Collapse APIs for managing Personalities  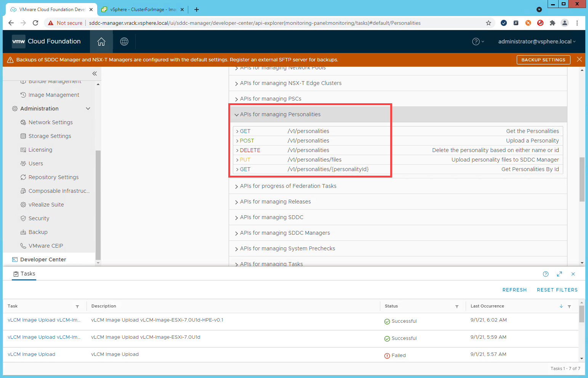(x=398, y=114)
